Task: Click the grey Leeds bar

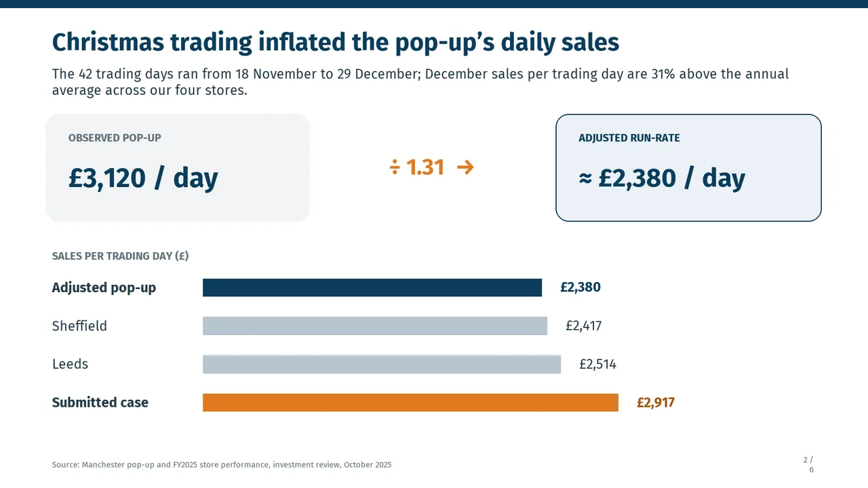Action: tap(382, 364)
